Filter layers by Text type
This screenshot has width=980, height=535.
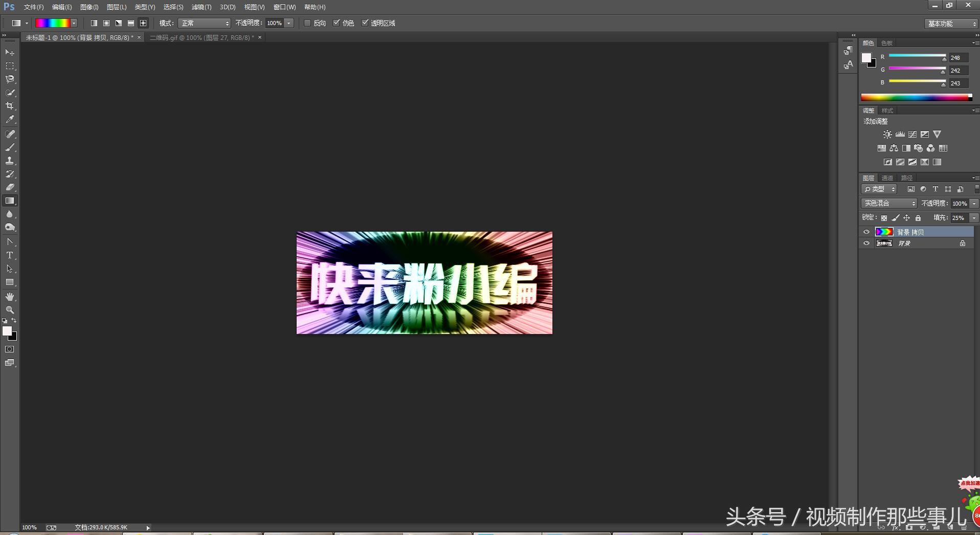(935, 189)
